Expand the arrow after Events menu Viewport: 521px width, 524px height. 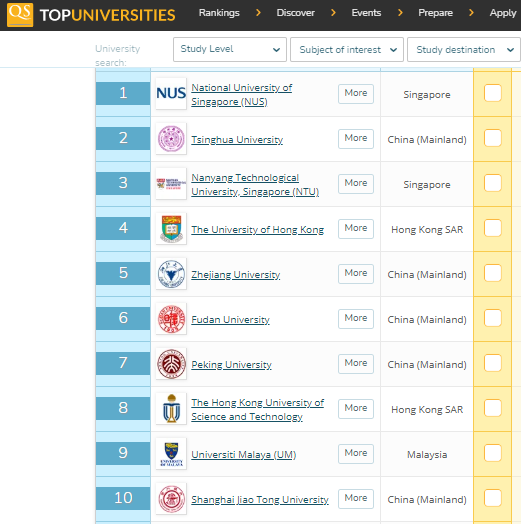[400, 13]
